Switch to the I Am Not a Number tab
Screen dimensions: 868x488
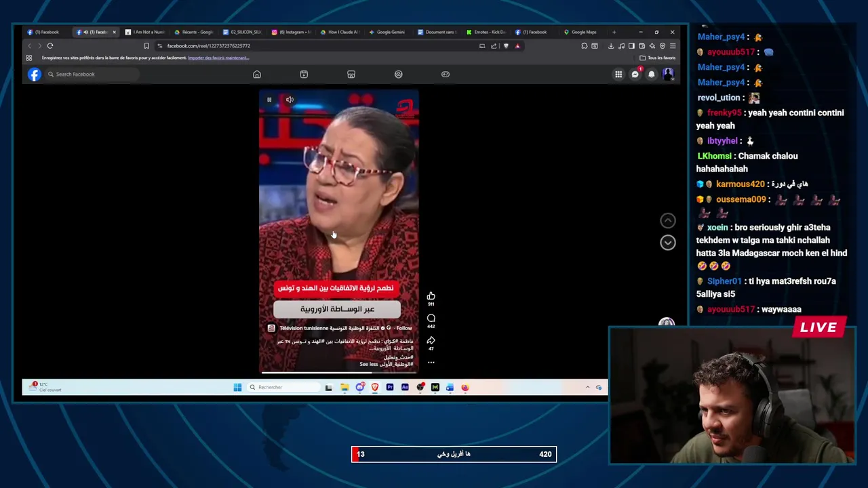pyautogui.click(x=145, y=32)
